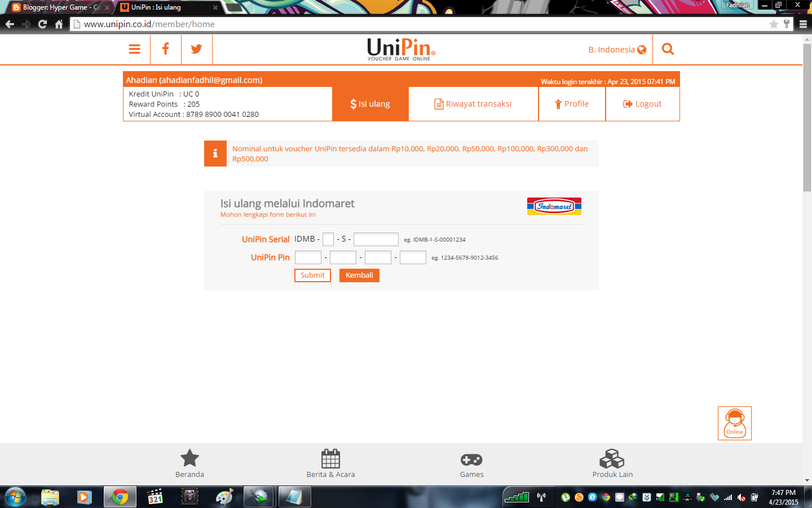The width and height of the screenshot is (812, 508).
Task: Click Logout
Action: (642, 104)
